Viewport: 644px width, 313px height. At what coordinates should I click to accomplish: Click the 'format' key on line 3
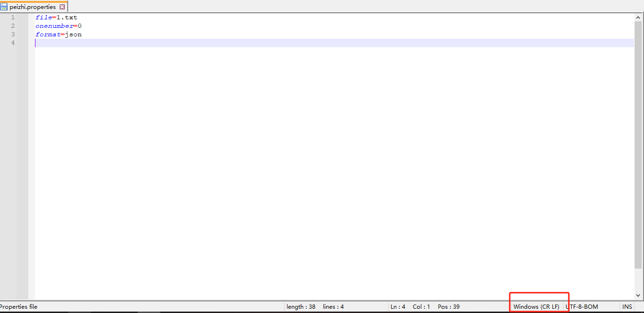pyautogui.click(x=48, y=34)
